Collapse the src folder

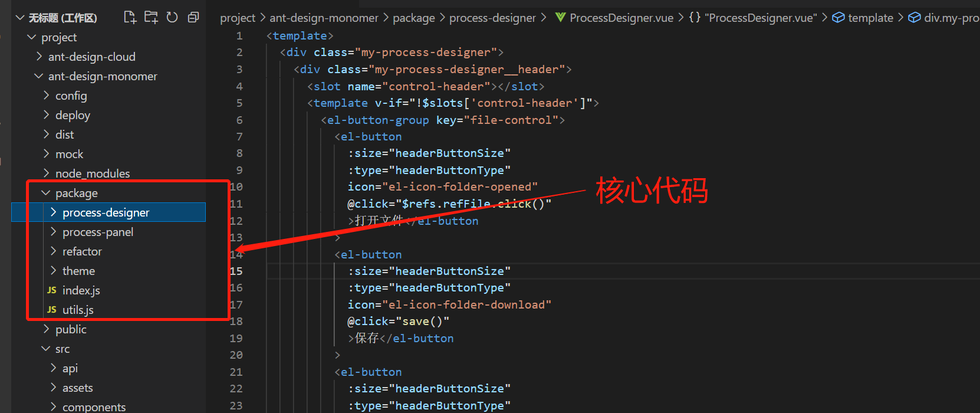point(46,349)
